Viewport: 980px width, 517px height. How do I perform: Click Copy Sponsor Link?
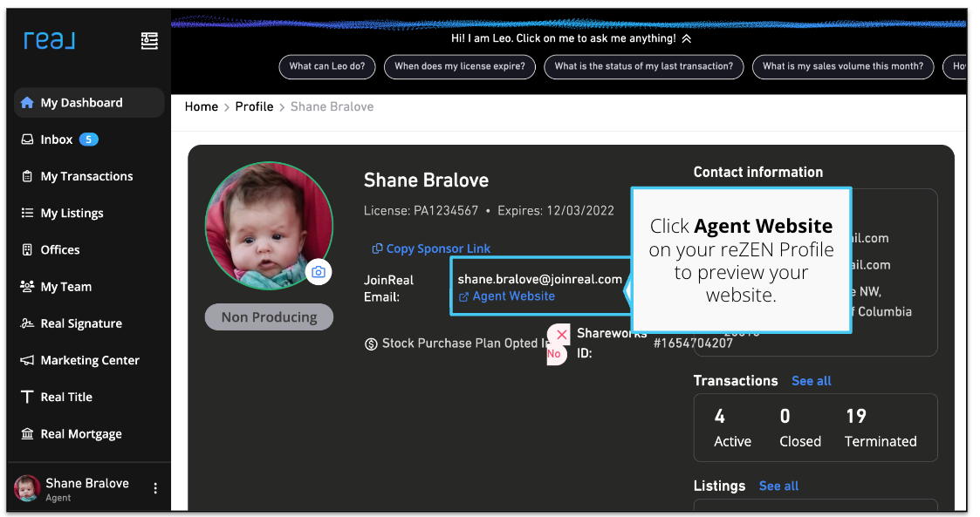click(x=437, y=248)
